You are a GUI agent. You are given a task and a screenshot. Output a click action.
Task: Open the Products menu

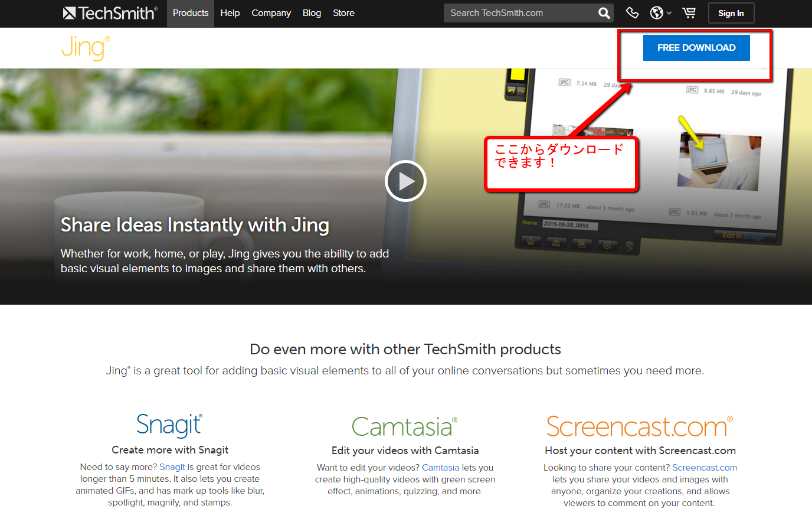tap(191, 13)
